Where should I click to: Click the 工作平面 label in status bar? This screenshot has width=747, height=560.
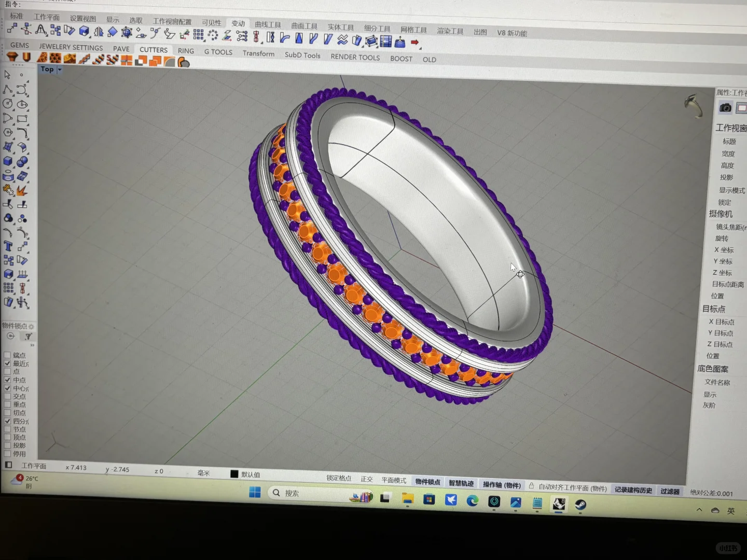tap(34, 466)
